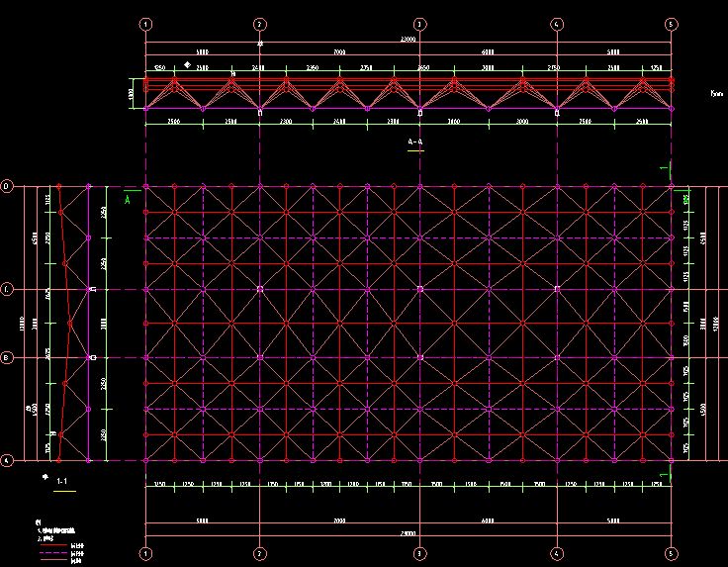The height and width of the screenshot is (567, 728).
Task: Select the top 23000 overall dimension text
Action: tap(407, 40)
